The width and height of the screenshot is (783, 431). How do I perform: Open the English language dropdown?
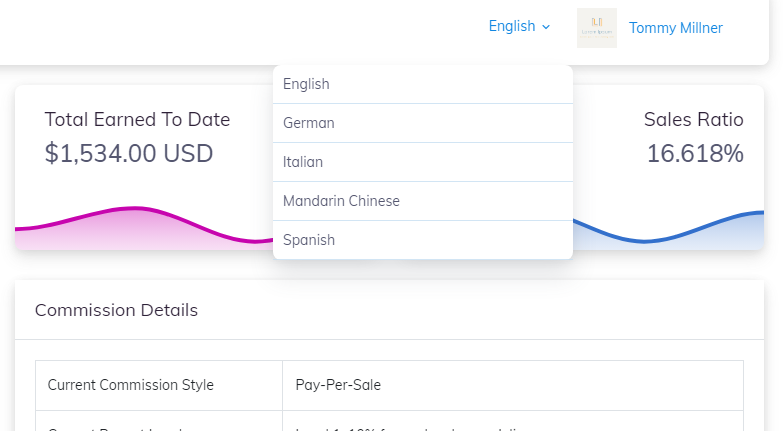coord(519,26)
